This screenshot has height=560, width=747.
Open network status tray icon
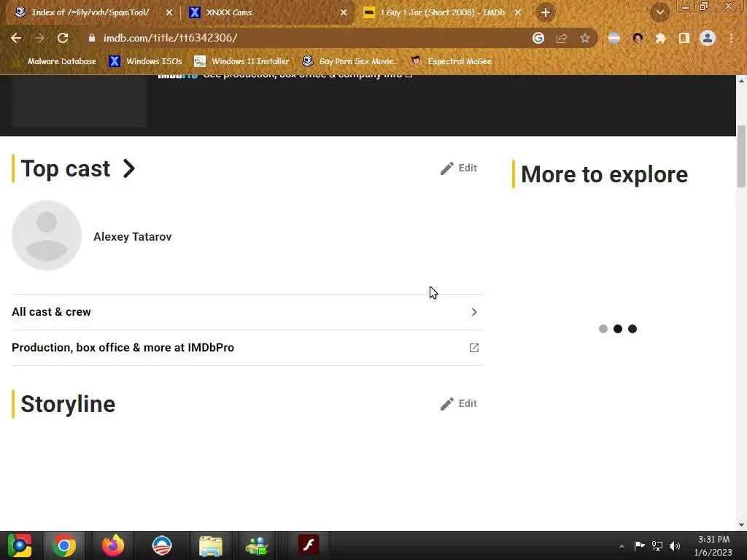point(657,545)
